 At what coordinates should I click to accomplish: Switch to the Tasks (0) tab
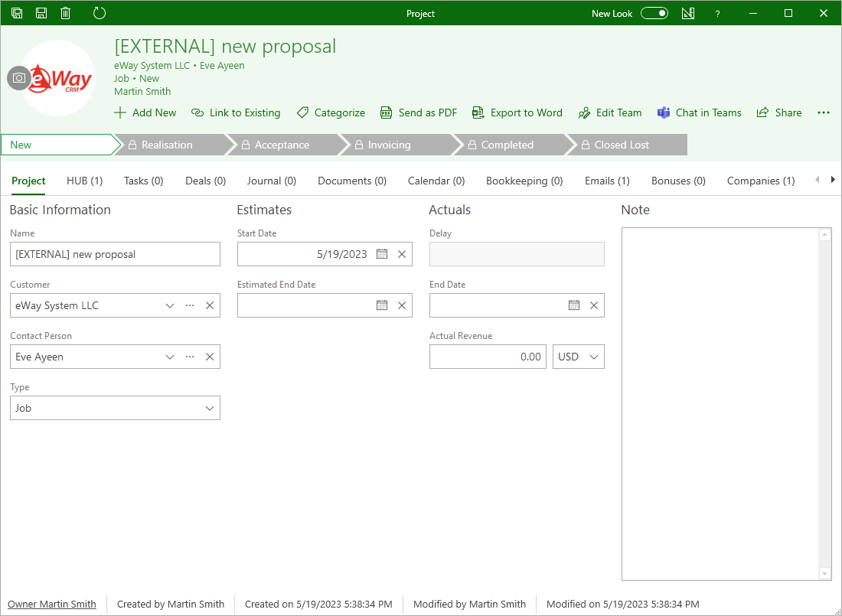tap(143, 181)
